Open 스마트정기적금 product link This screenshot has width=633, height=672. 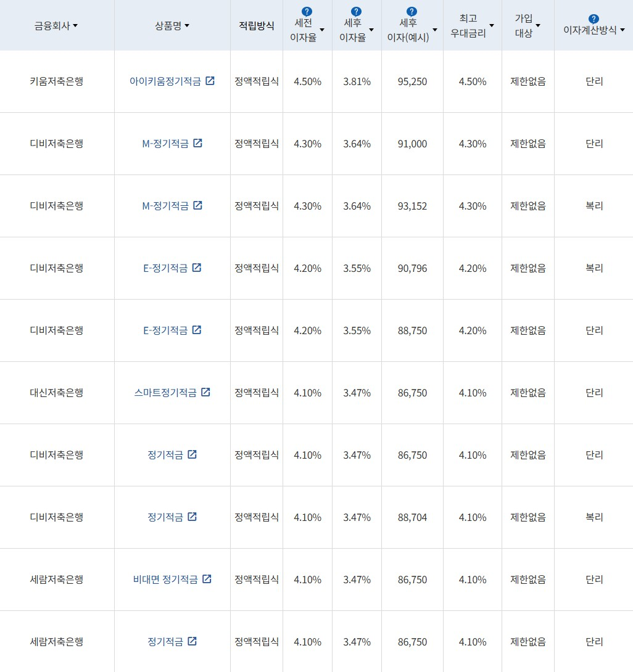[x=165, y=393]
